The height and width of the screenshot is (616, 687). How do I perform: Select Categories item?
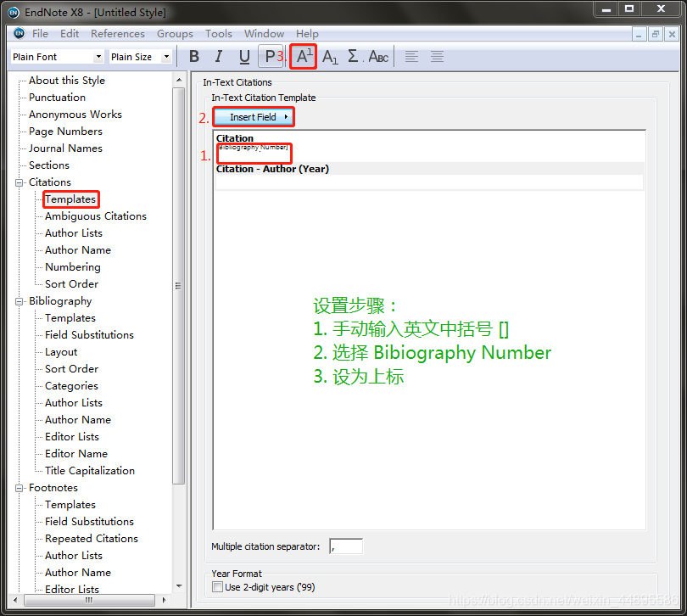(x=71, y=386)
